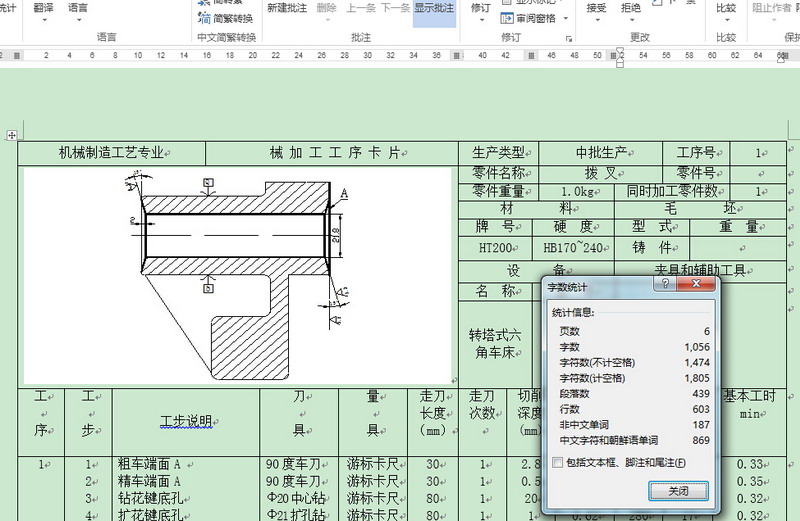The height and width of the screenshot is (521, 800).
Task: Click the 粗车端面 A row text
Action: [x=149, y=464]
